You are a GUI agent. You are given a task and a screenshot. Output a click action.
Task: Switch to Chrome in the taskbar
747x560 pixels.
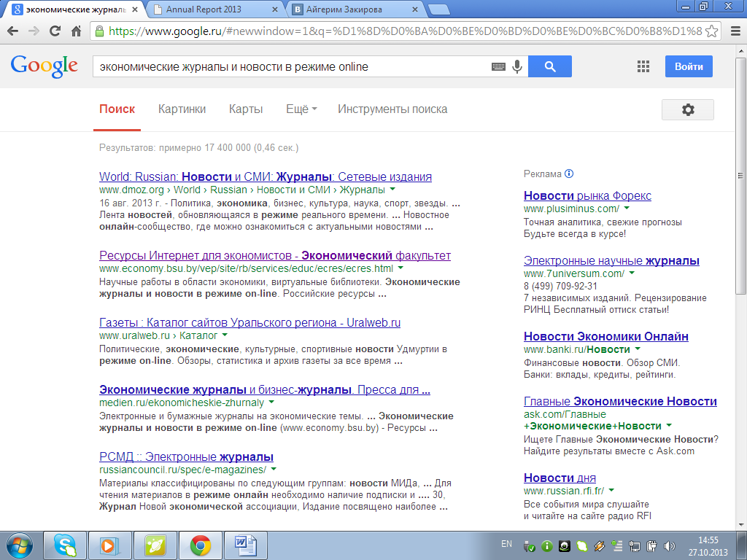click(x=201, y=545)
